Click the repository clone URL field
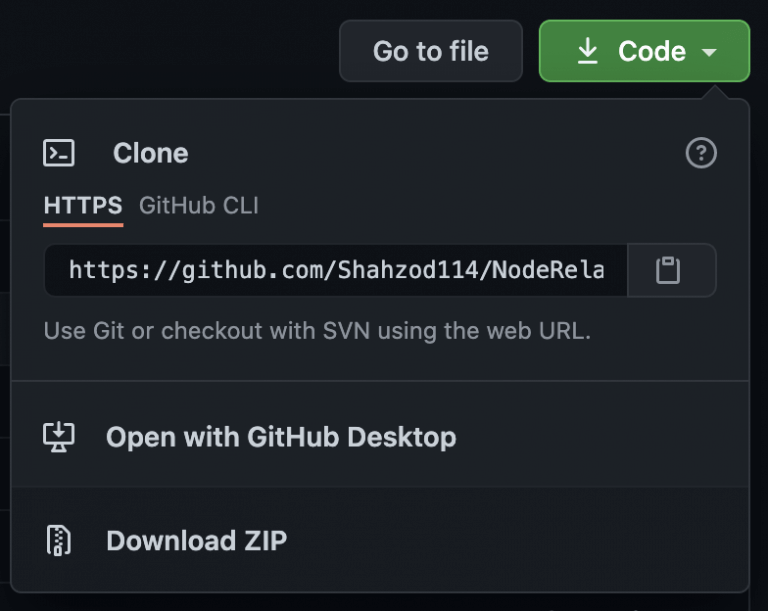This screenshot has height=611, width=768. point(336,270)
